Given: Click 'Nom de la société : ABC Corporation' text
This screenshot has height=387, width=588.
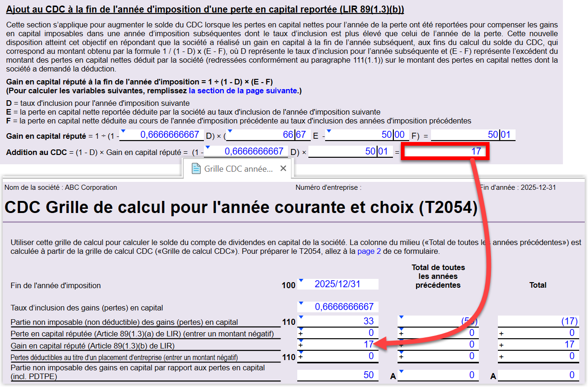Looking at the screenshot, I should 61,187.
